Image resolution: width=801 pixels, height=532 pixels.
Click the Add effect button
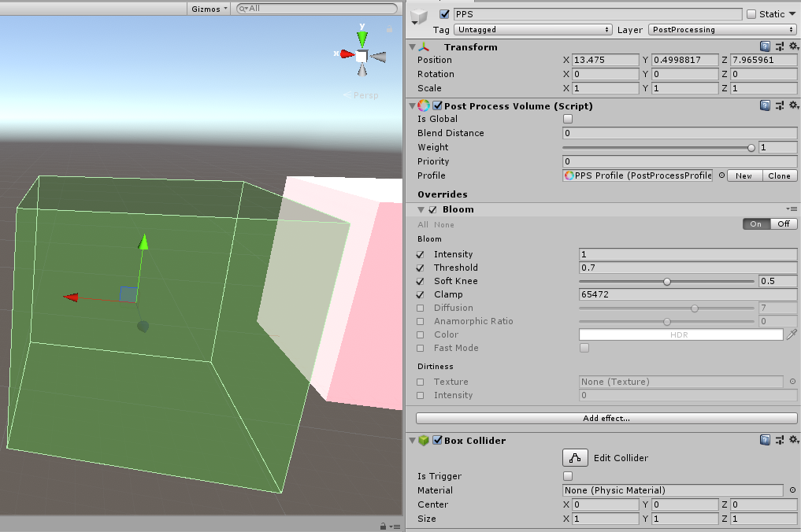(605, 418)
